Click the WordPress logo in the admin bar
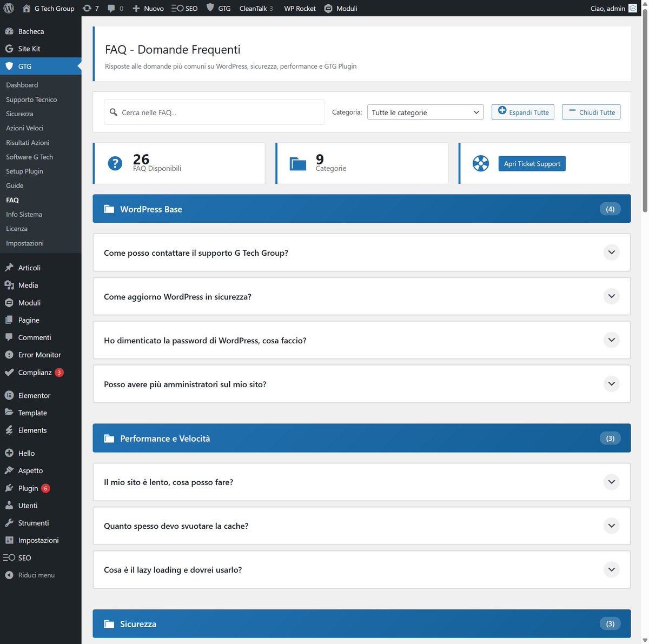The width and height of the screenshot is (649, 644). pos(8,8)
